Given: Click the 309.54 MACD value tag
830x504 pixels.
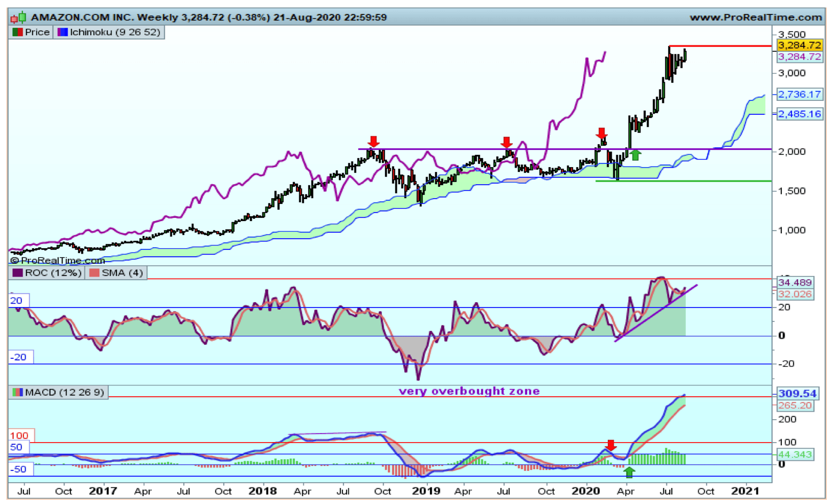Looking at the screenshot, I should tap(797, 394).
